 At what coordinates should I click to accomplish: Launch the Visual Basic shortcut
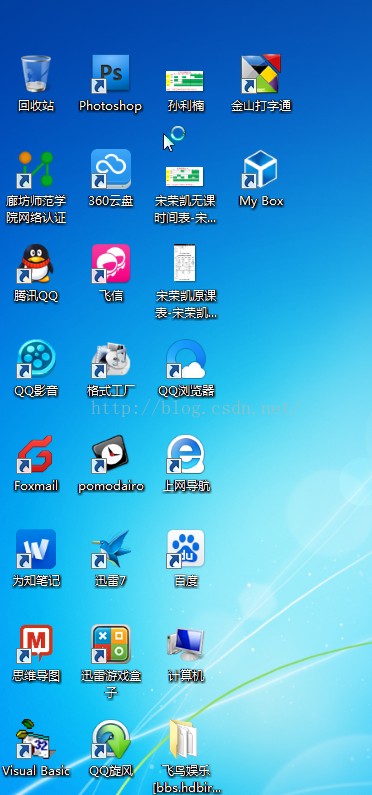pyautogui.click(x=36, y=739)
